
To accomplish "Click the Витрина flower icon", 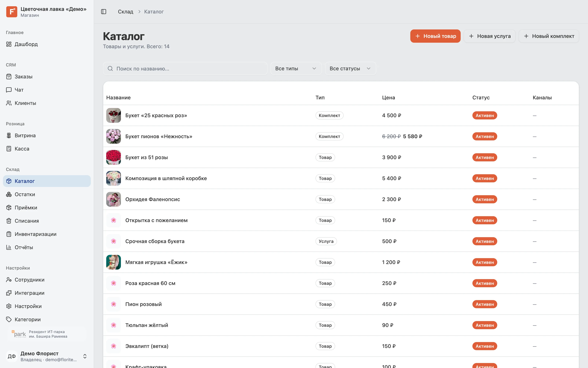I will [9, 135].
